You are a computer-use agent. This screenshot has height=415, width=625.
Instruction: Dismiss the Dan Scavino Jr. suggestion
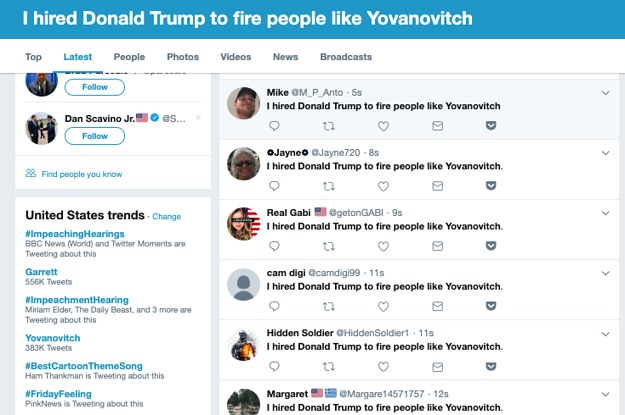pyautogui.click(x=197, y=118)
